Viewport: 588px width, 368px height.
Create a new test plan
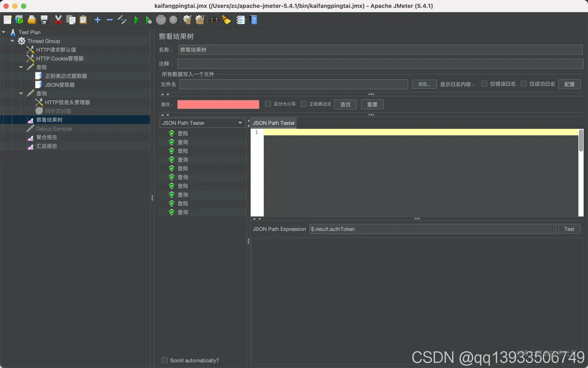7,20
